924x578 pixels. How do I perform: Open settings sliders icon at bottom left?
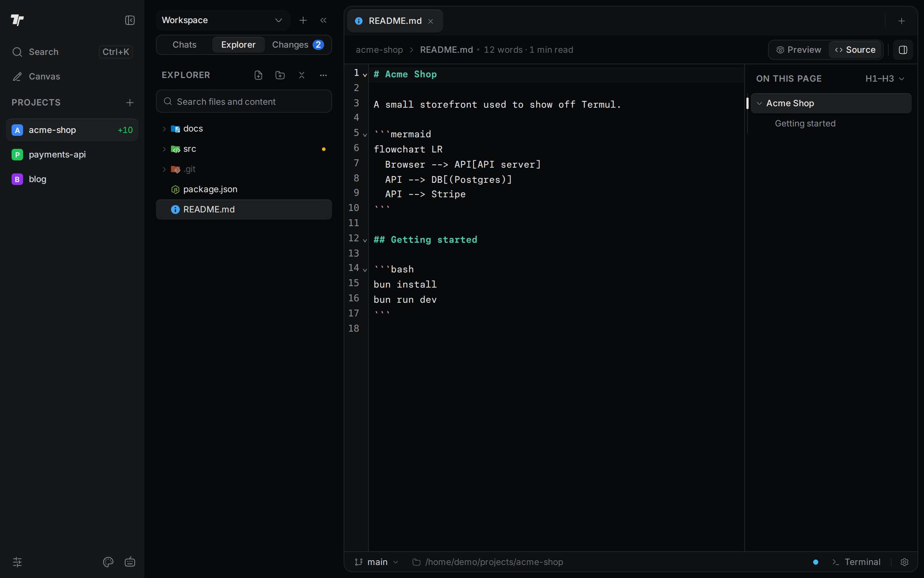17,562
